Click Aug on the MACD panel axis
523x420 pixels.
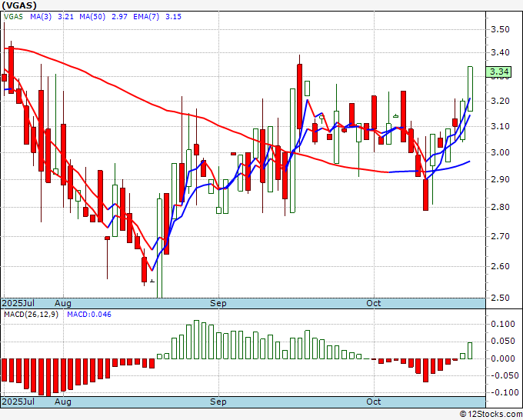coord(63,402)
